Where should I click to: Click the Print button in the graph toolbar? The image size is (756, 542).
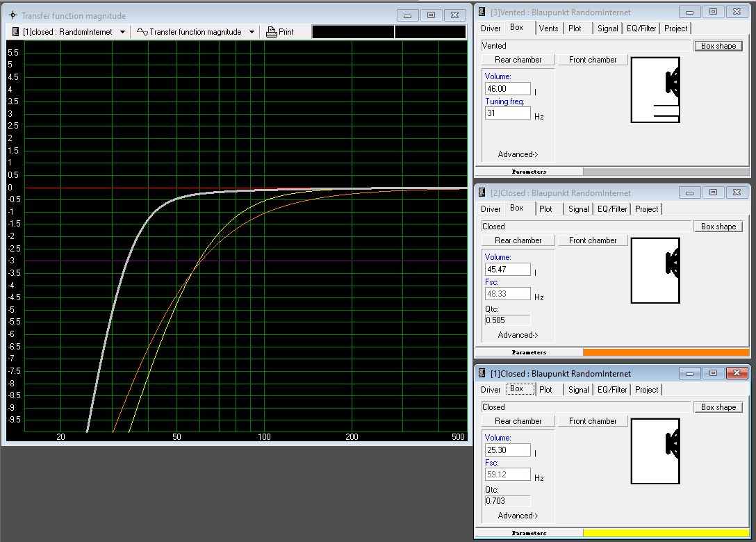pyautogui.click(x=280, y=32)
